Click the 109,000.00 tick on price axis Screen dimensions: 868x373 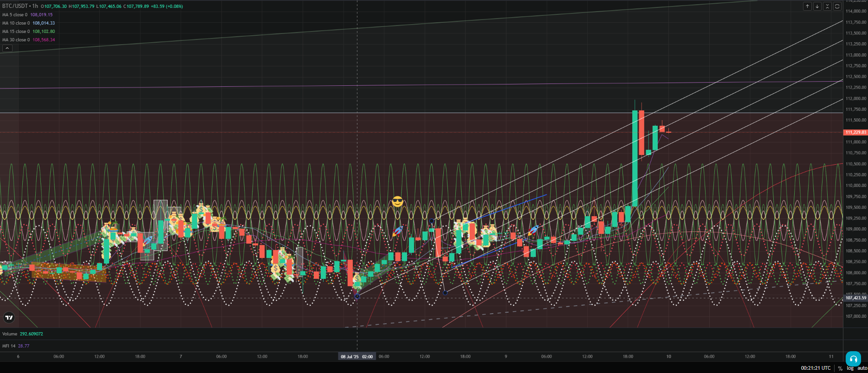tap(855, 229)
